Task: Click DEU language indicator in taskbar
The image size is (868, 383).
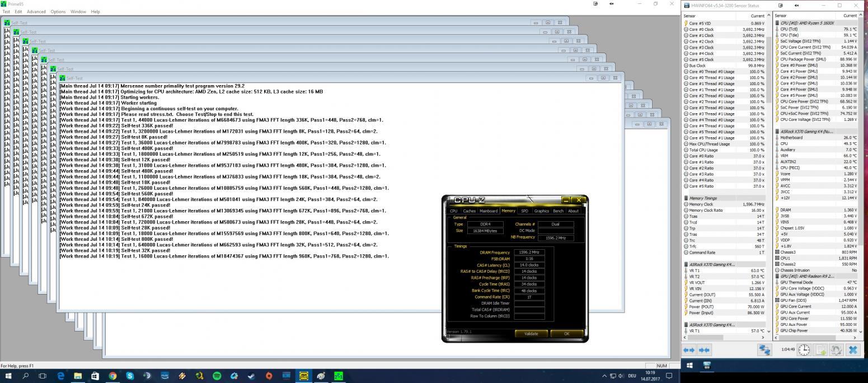Action: (x=632, y=376)
